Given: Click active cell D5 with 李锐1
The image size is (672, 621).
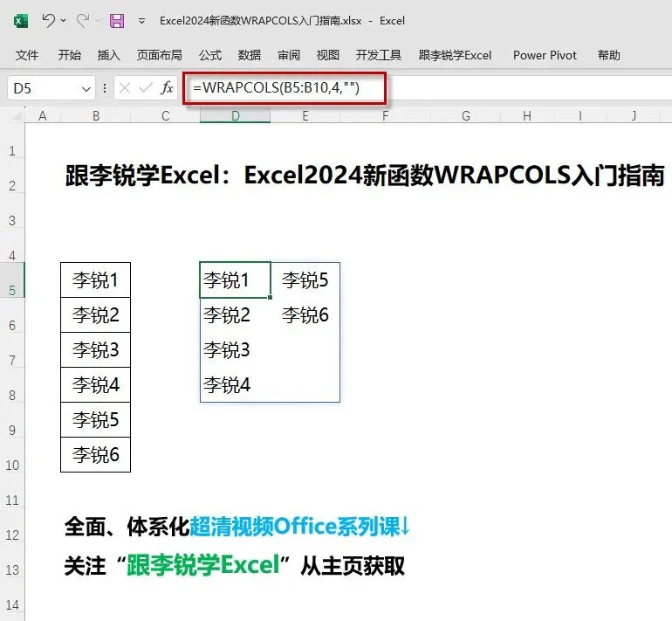Looking at the screenshot, I should tap(236, 280).
